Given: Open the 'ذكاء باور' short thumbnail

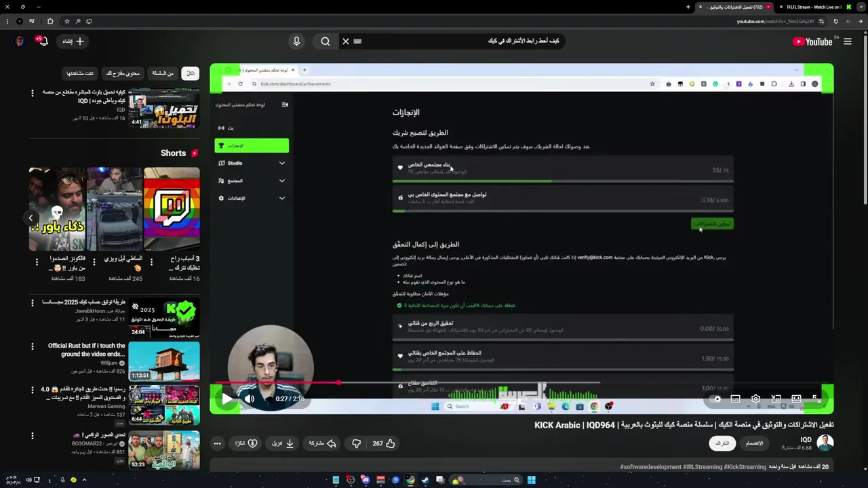Looking at the screenshot, I should (x=57, y=209).
